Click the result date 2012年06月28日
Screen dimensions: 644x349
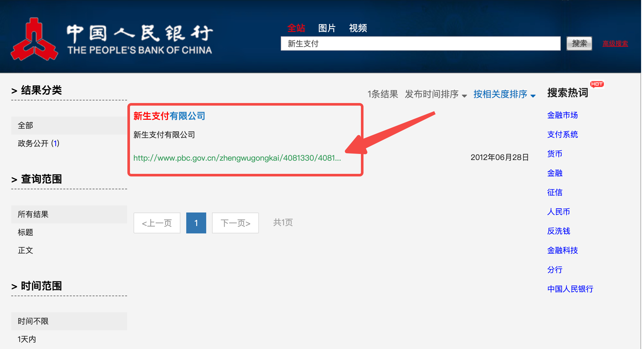tap(500, 157)
